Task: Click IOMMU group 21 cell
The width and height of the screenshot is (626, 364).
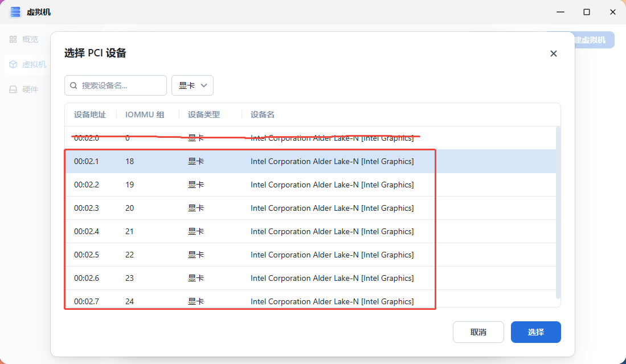Action: tap(129, 231)
